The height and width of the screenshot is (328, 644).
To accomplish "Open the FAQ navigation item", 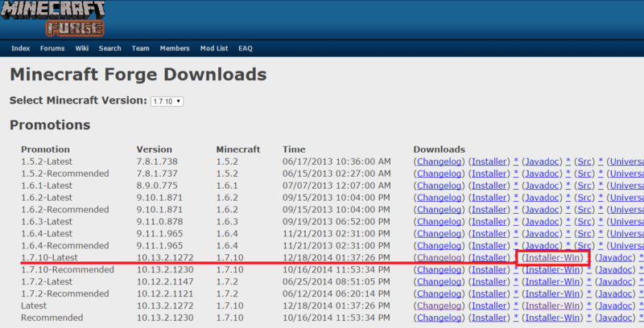I will point(246,48).
